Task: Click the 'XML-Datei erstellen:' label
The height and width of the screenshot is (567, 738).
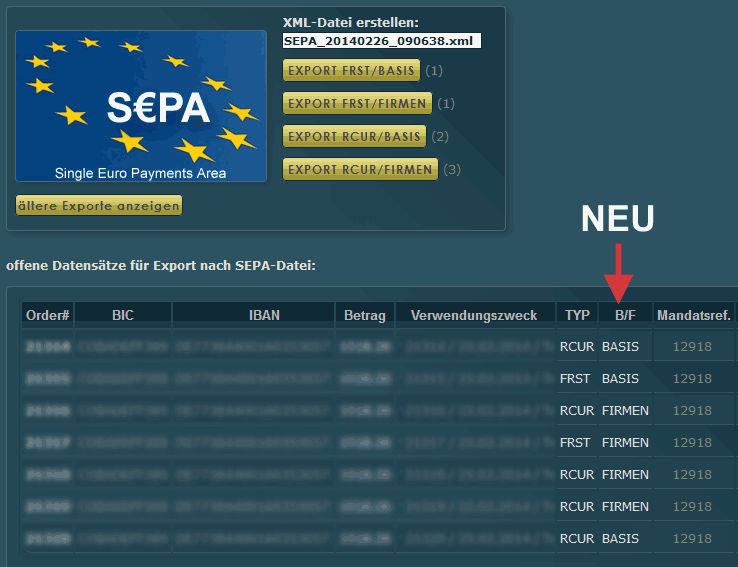Action: click(x=351, y=23)
